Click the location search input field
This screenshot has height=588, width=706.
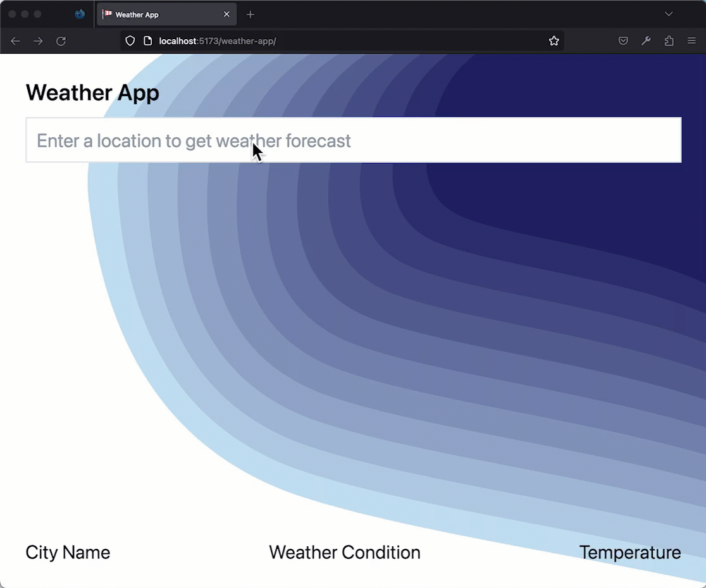point(353,140)
